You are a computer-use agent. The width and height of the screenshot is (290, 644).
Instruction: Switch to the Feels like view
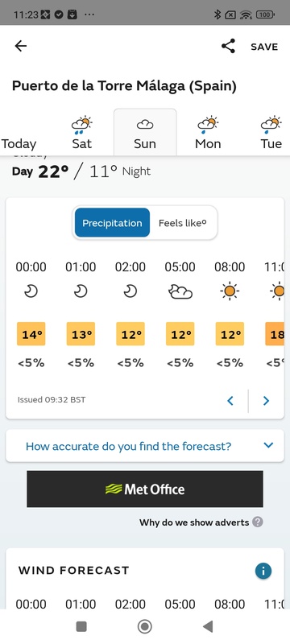[182, 223]
